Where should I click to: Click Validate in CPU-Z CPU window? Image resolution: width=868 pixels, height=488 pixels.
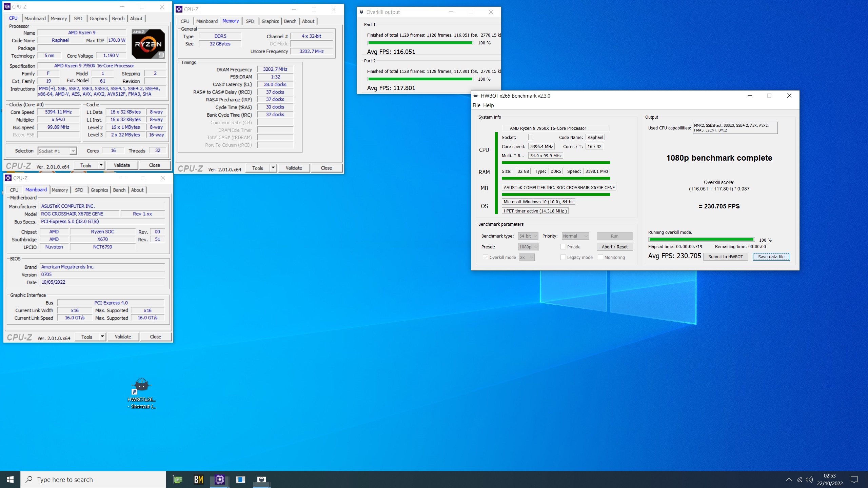coord(122,165)
